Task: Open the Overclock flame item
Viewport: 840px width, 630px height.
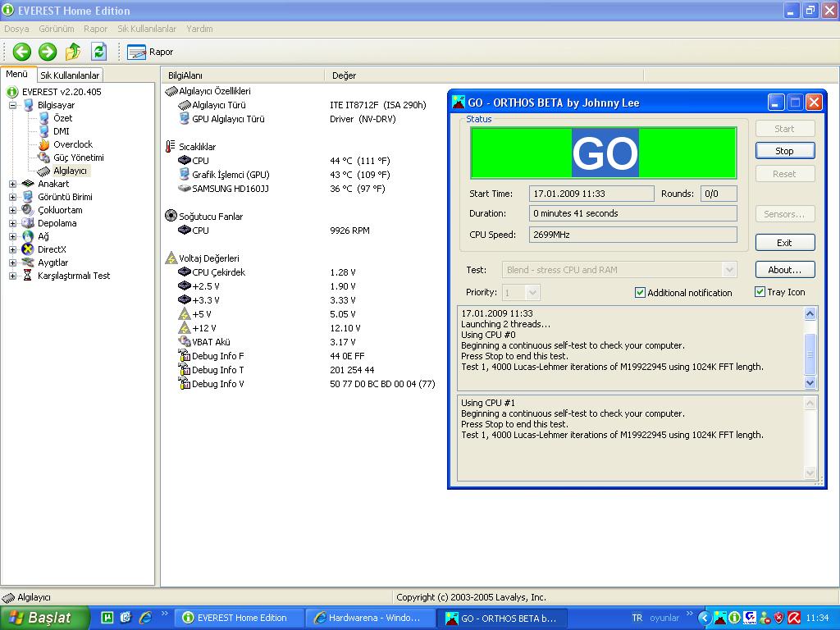Action: [x=44, y=144]
